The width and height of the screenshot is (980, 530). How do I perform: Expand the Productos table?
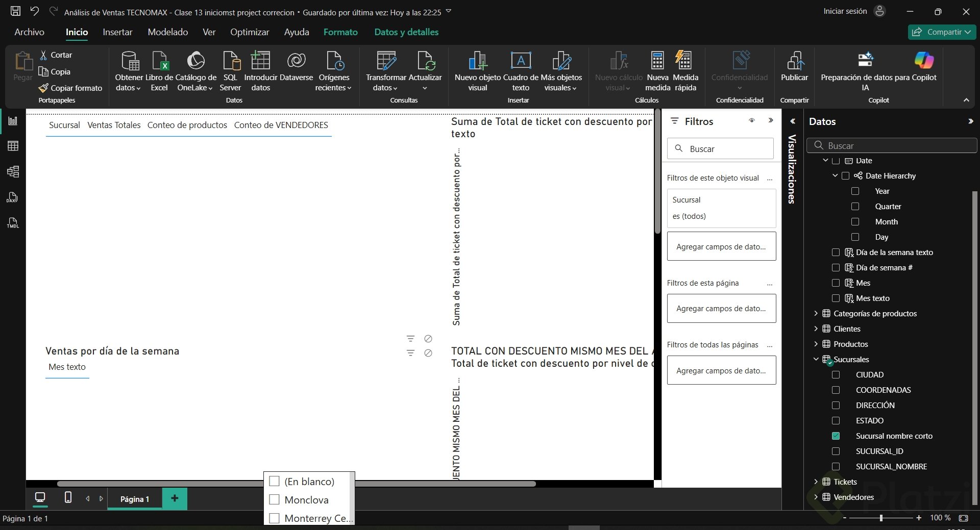816,344
